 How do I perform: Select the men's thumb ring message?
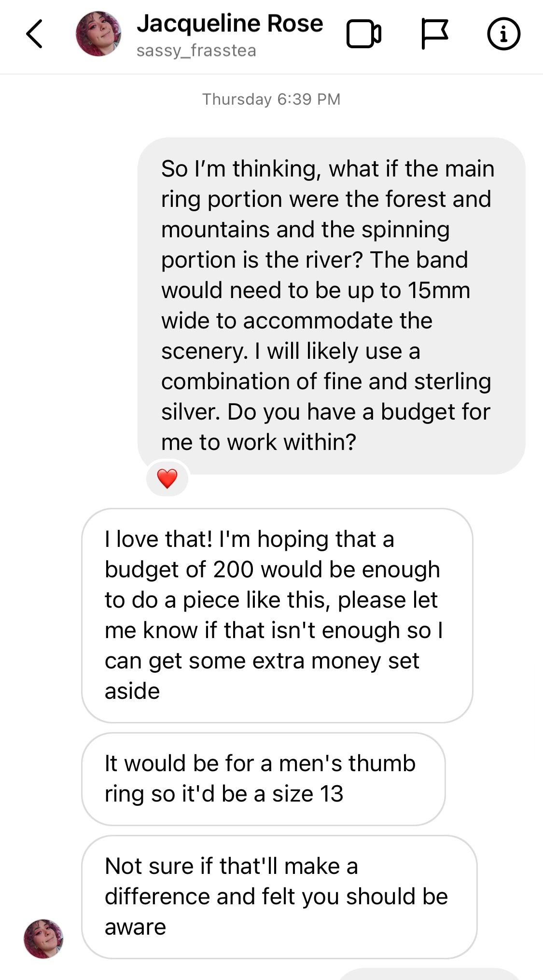(263, 778)
